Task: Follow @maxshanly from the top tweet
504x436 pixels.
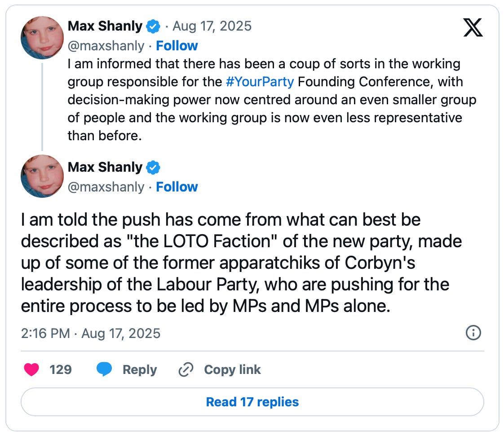Action: pyautogui.click(x=177, y=46)
